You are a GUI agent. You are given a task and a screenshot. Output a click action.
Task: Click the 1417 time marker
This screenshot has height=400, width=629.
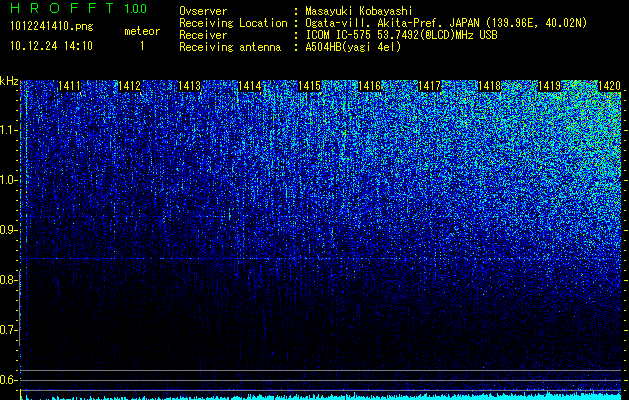click(x=429, y=86)
